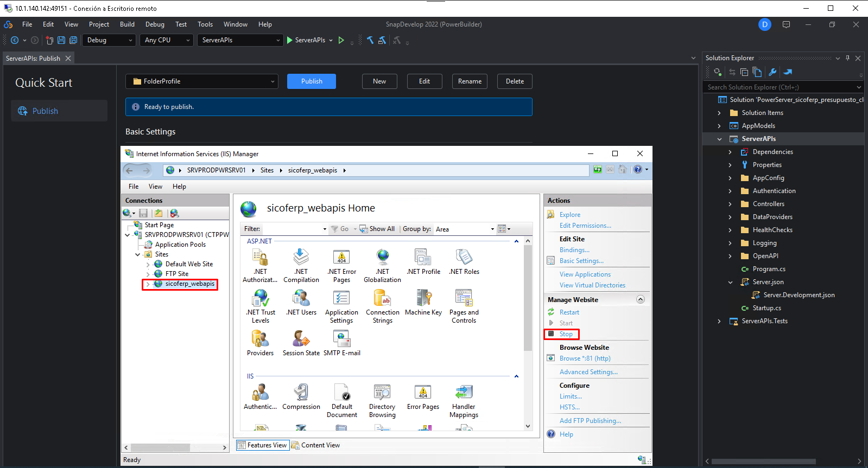This screenshot has width=868, height=468.
Task: Open the .NET Compilation feature icon
Action: point(301,257)
